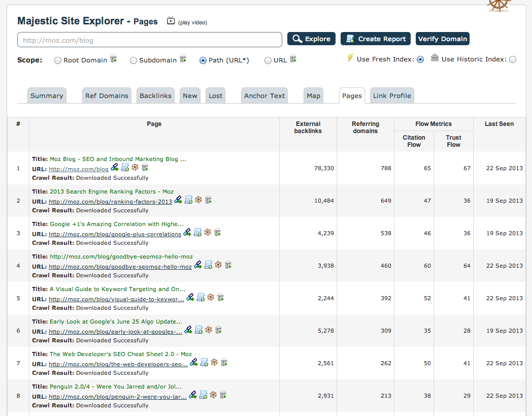Add google-plus-correlations URL to bucket
Image resolution: width=532 pixels, height=416 pixels.
coord(217,233)
